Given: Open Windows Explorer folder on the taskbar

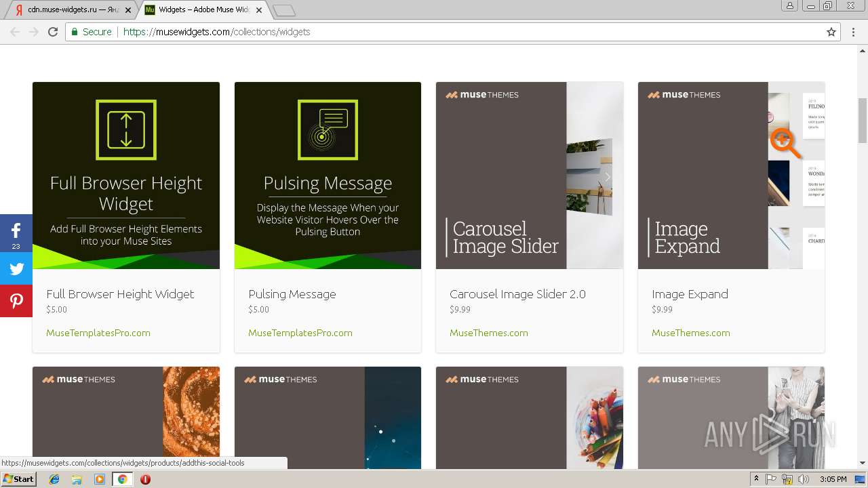Looking at the screenshot, I should tap(77, 479).
